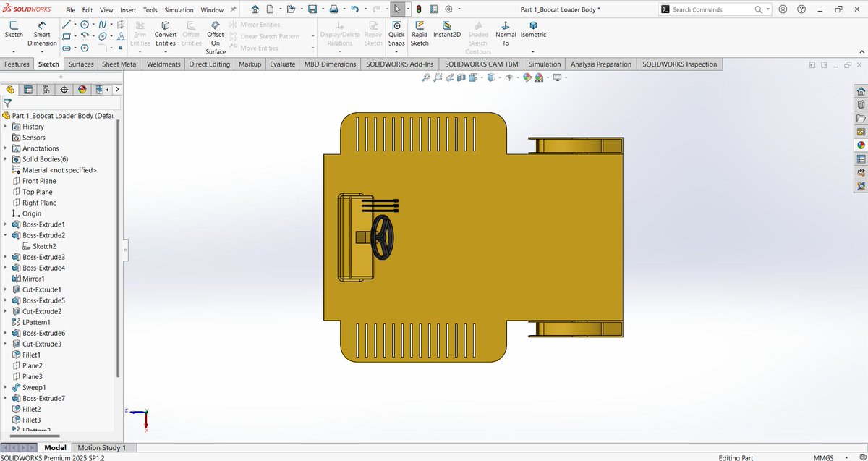Click the Smart Dimension tool
This screenshot has width=868, height=461.
[x=42, y=33]
